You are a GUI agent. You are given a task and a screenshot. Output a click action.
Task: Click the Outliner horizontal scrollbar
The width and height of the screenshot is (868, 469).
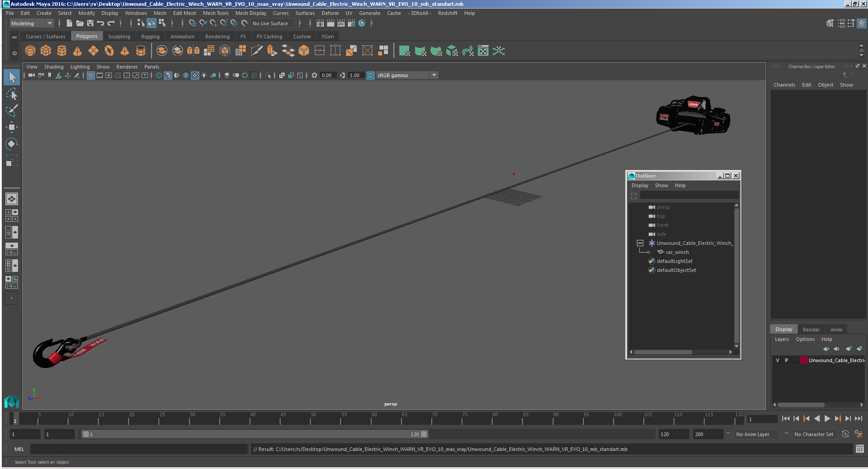click(x=663, y=352)
